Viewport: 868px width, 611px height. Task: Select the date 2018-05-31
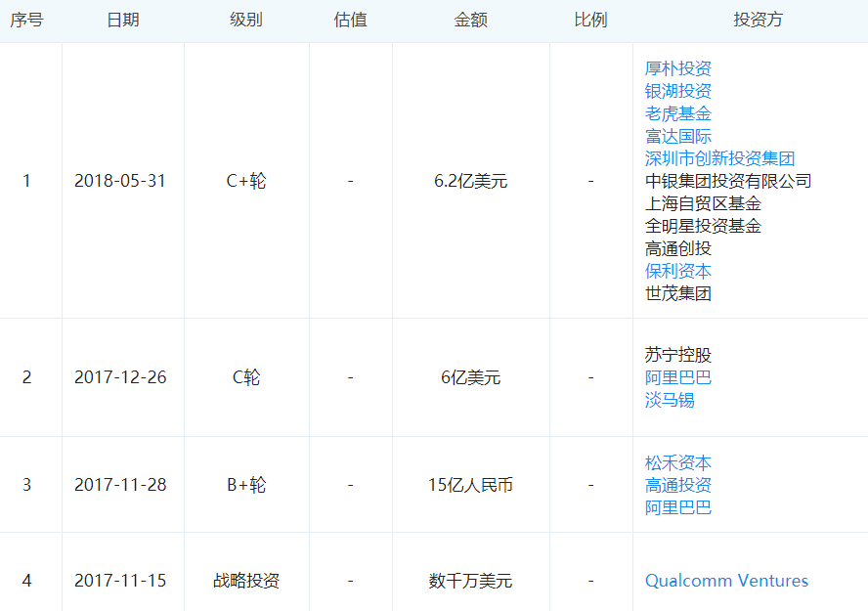[x=120, y=181]
